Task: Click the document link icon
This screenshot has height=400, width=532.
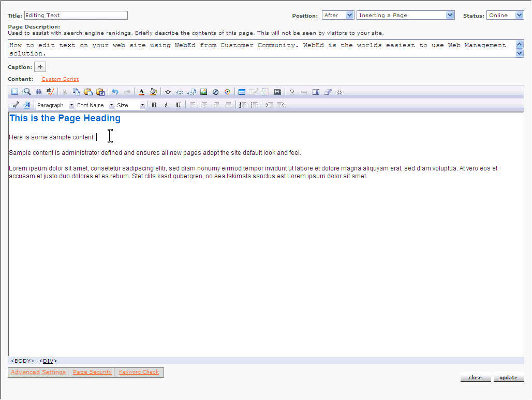Action: [x=191, y=92]
